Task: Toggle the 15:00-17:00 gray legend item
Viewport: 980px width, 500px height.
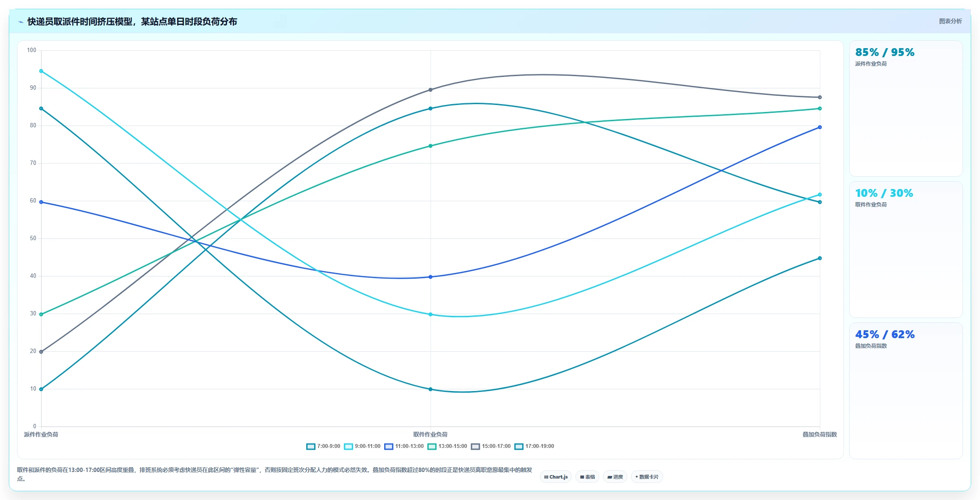Action: (x=490, y=446)
